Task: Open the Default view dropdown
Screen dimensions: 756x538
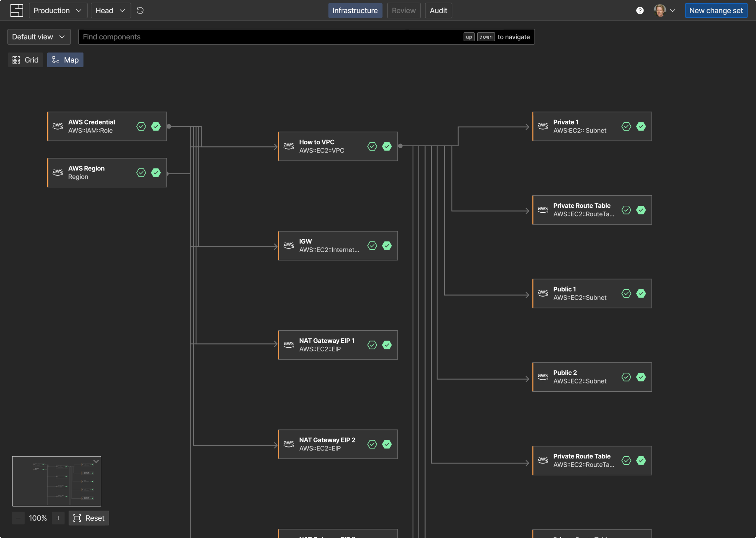Action: pos(39,37)
